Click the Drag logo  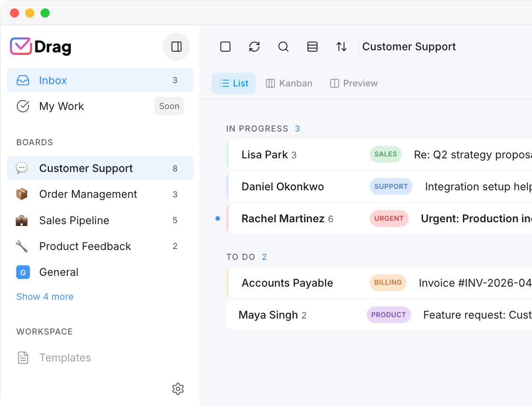point(41,47)
